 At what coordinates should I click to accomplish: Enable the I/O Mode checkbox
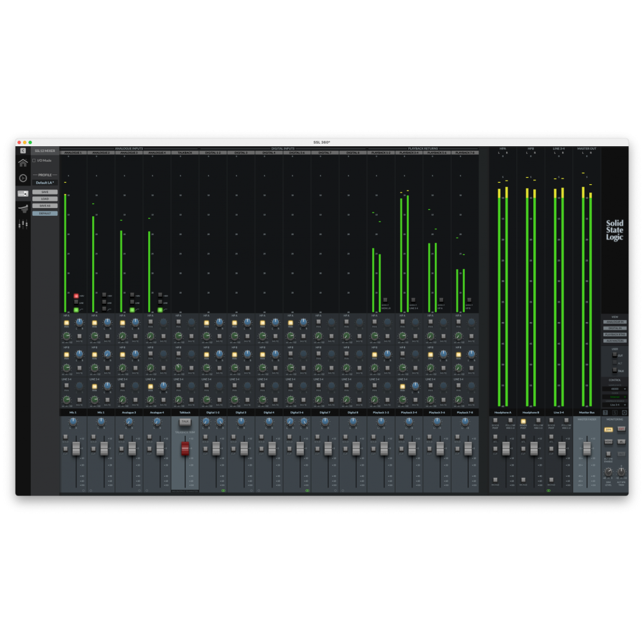[34, 160]
